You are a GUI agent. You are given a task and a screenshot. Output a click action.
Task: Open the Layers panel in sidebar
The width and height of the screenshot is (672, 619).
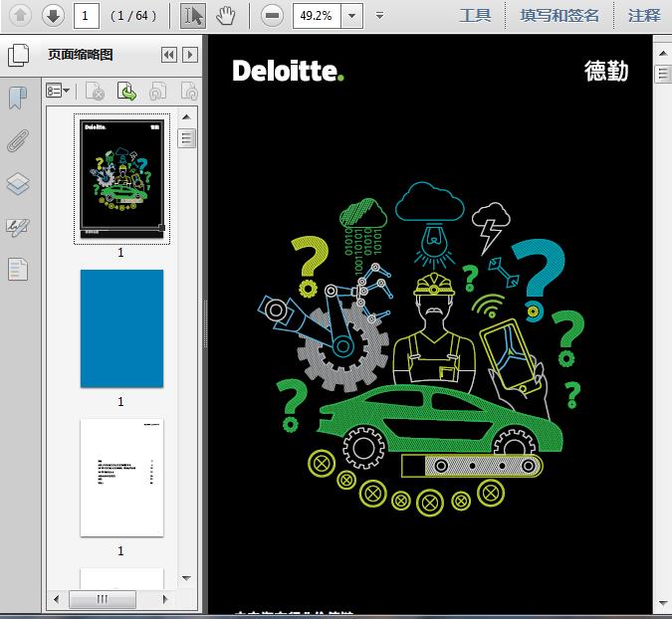(18, 183)
